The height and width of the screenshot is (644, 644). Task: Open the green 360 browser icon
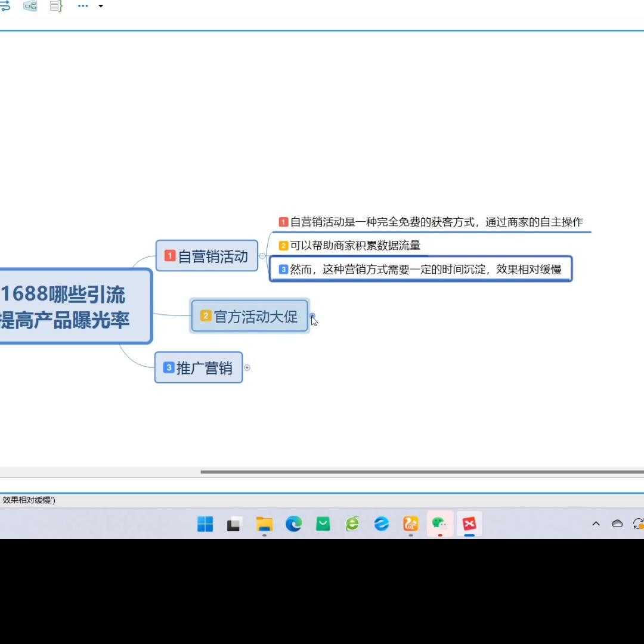click(352, 524)
